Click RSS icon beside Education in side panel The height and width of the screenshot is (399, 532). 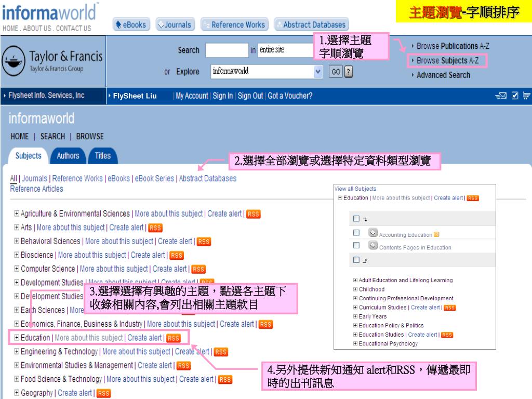(473, 198)
